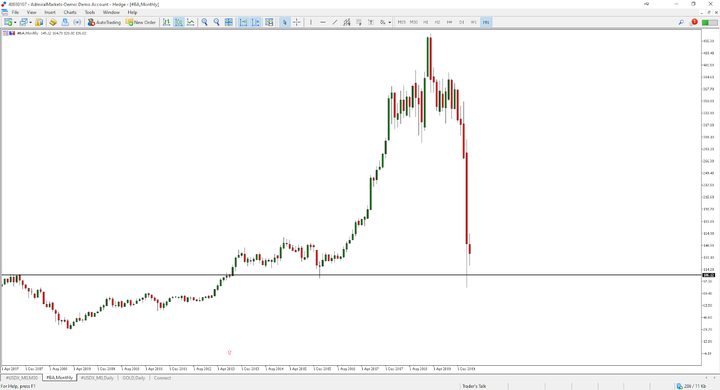Select the text label tool
Screen dimensions: 720x390
(371, 22)
